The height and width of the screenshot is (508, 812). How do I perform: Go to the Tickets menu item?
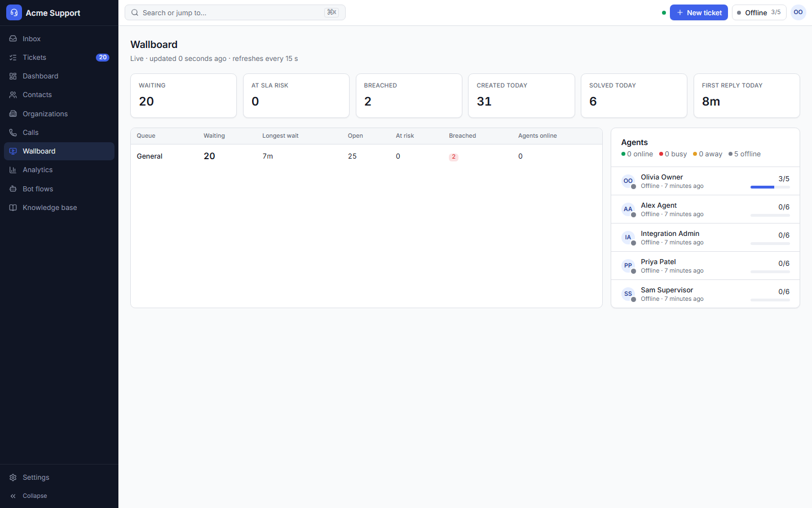59,58
